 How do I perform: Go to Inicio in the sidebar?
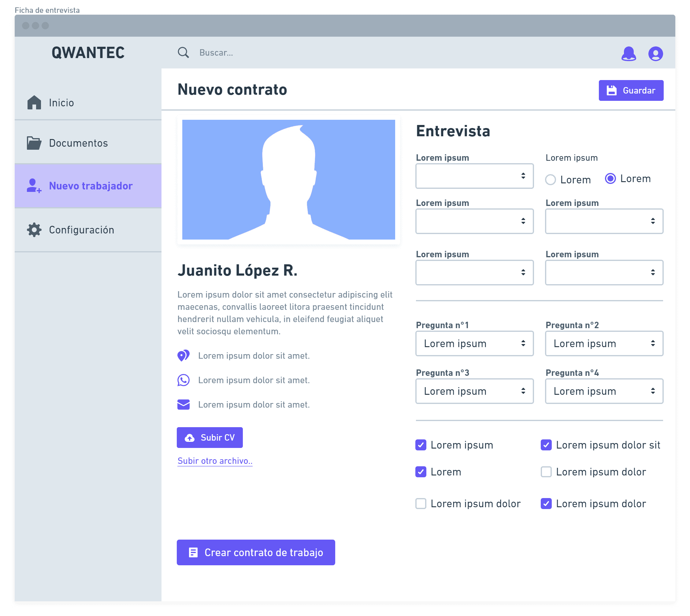[x=61, y=103]
